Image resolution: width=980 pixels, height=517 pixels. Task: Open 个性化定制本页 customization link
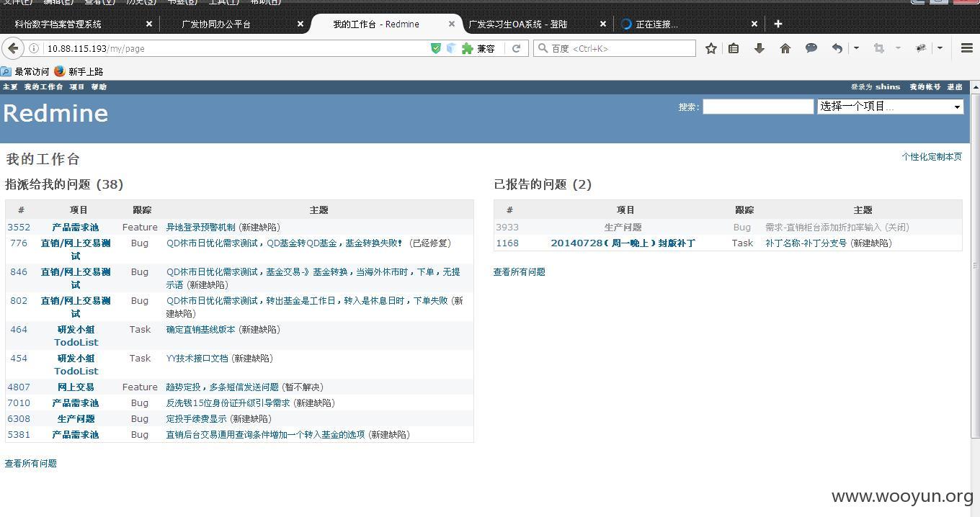point(931,156)
